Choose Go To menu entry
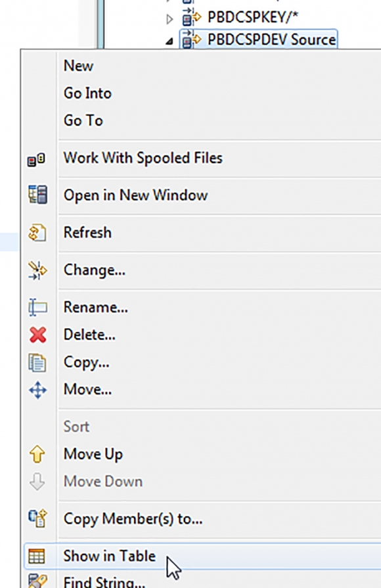381x588 pixels. (83, 121)
